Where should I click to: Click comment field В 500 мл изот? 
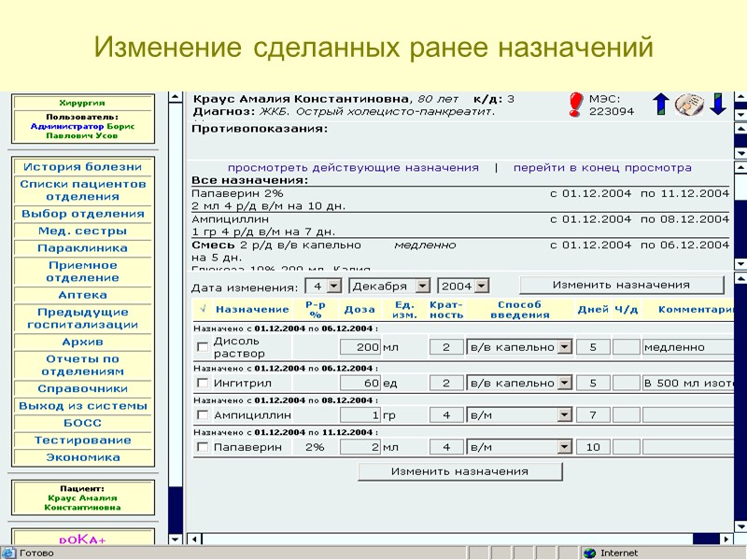click(687, 383)
